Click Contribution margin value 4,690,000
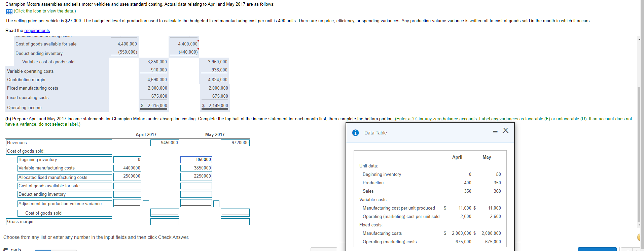Image resolution: width=644 pixels, height=251 pixels. (157, 80)
